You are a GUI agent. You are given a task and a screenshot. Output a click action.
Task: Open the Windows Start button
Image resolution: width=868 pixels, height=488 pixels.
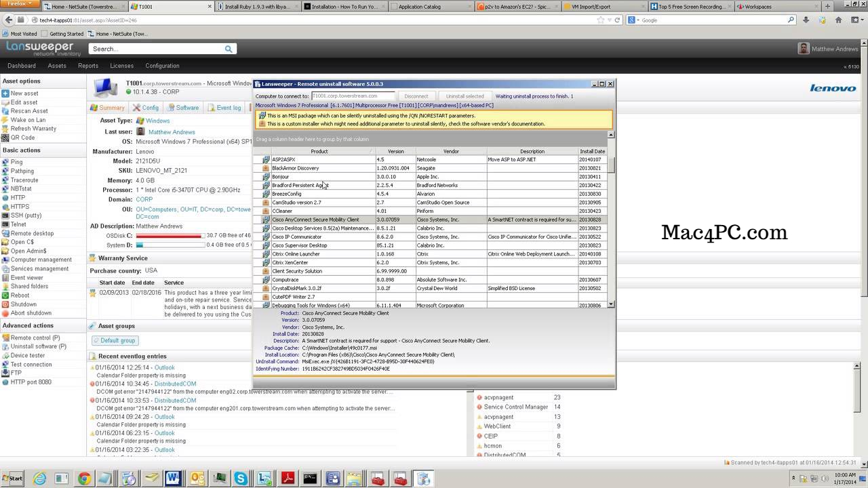[x=13, y=479]
